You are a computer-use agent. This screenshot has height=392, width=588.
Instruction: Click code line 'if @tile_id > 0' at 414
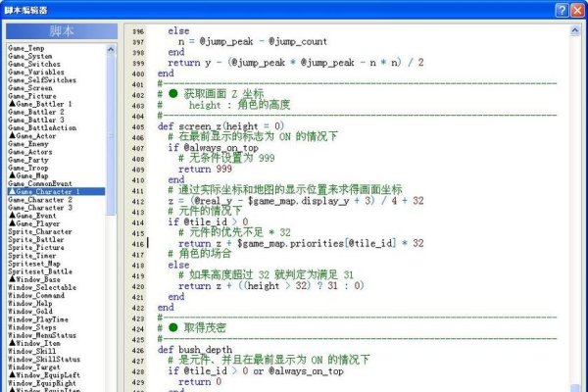coord(208,222)
